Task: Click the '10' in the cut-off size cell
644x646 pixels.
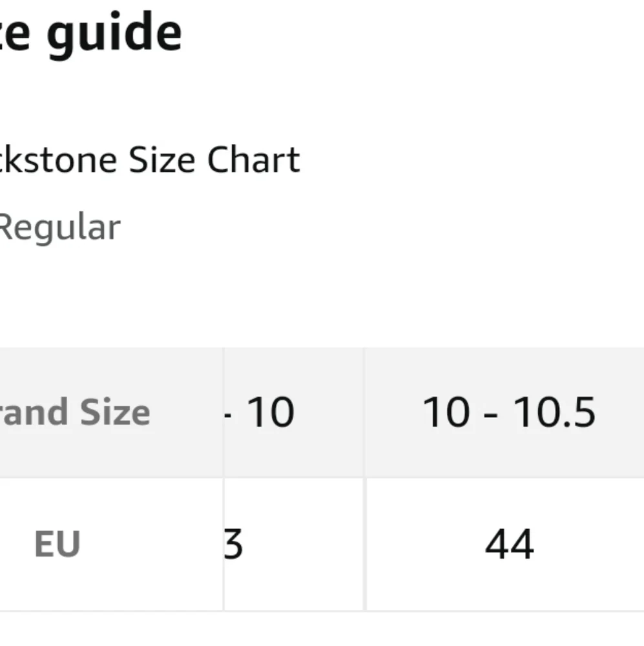Action: [x=271, y=412]
